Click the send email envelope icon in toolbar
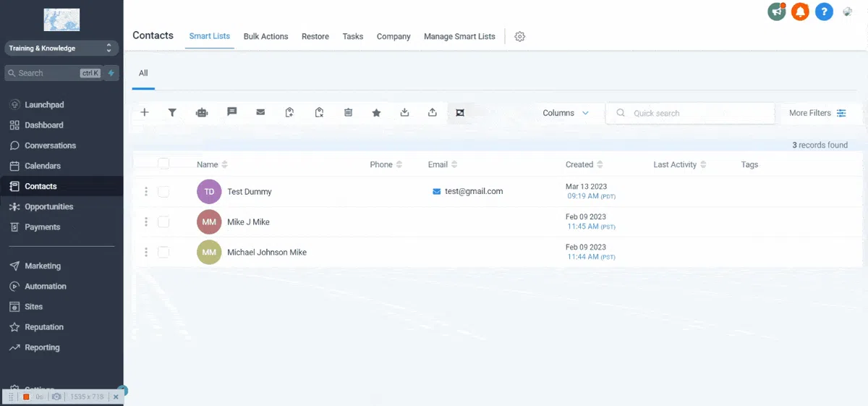Image resolution: width=868 pixels, height=406 pixels. click(x=260, y=111)
